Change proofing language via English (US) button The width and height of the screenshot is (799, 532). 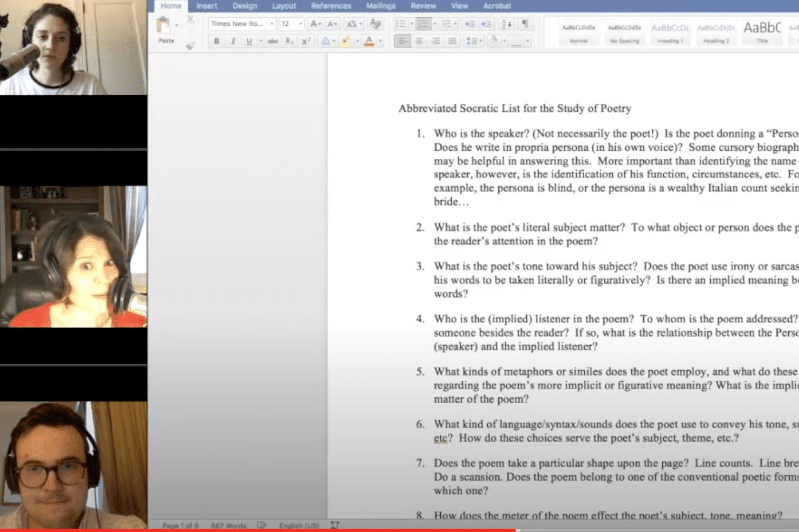(299, 526)
